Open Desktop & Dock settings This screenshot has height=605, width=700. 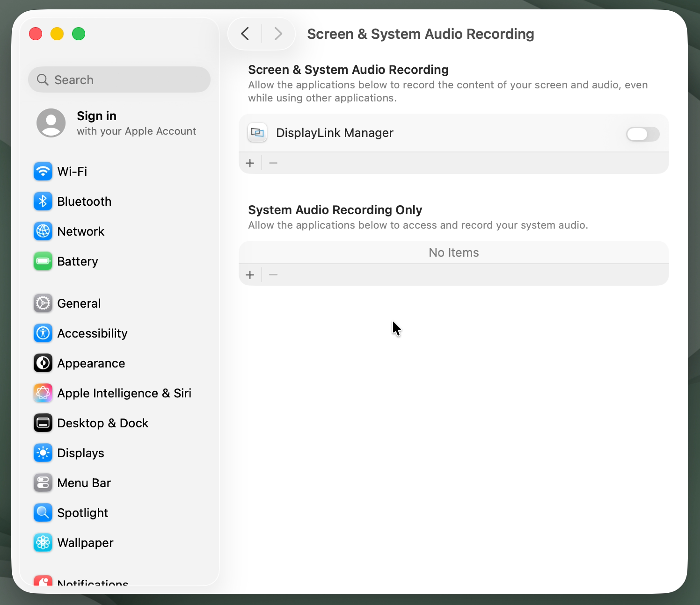pyautogui.click(x=102, y=423)
